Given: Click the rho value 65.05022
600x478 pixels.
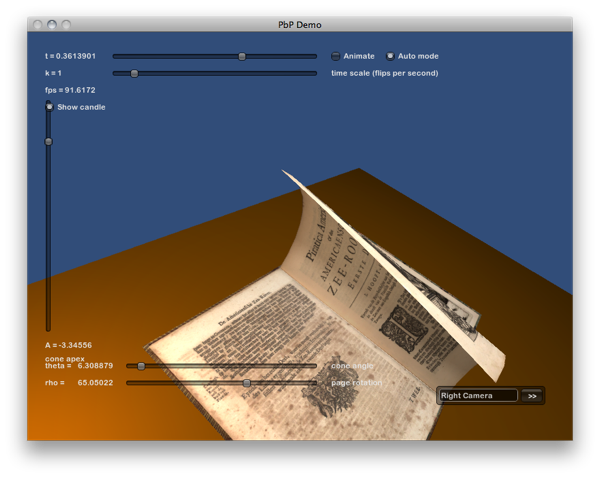Looking at the screenshot, I should [x=95, y=383].
